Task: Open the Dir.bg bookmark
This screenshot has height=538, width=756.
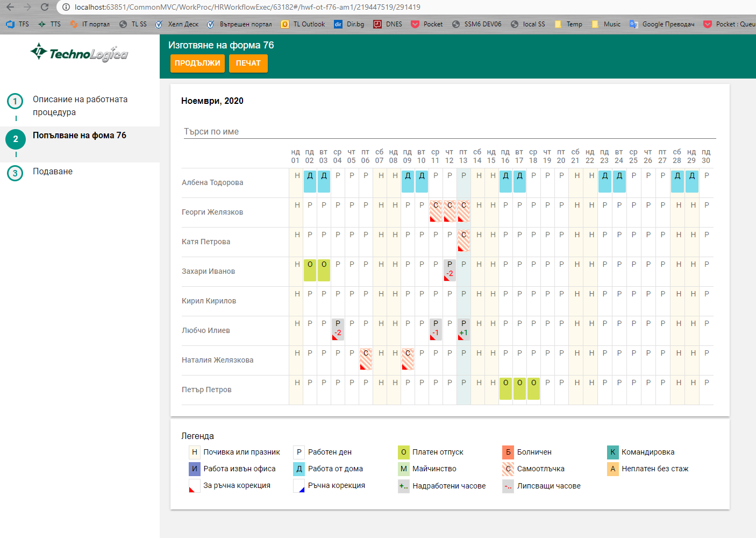Action: click(349, 24)
